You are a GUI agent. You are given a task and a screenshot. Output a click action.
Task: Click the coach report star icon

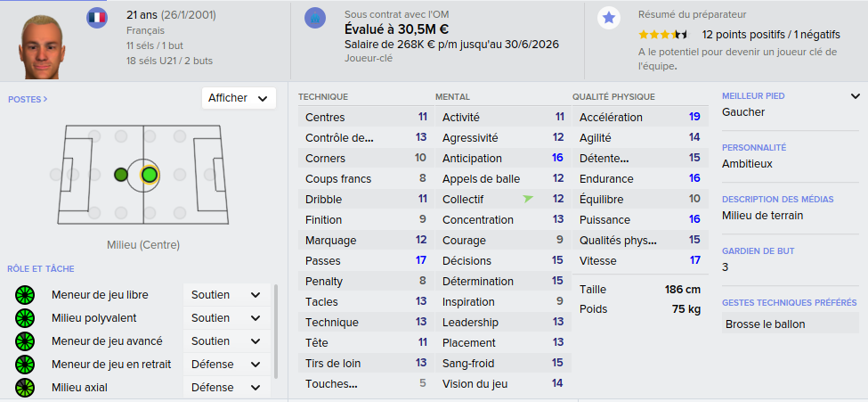click(608, 18)
